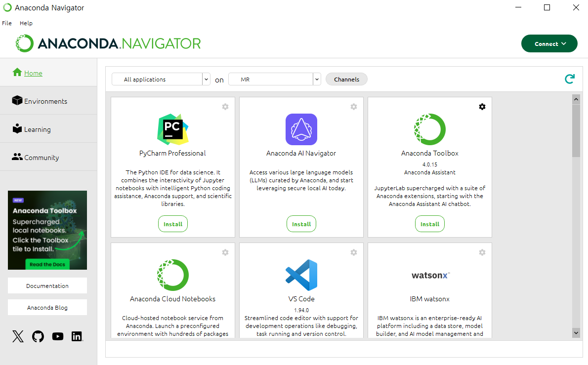Open the File menu
Screen dimensions: 588x365
[7, 23]
